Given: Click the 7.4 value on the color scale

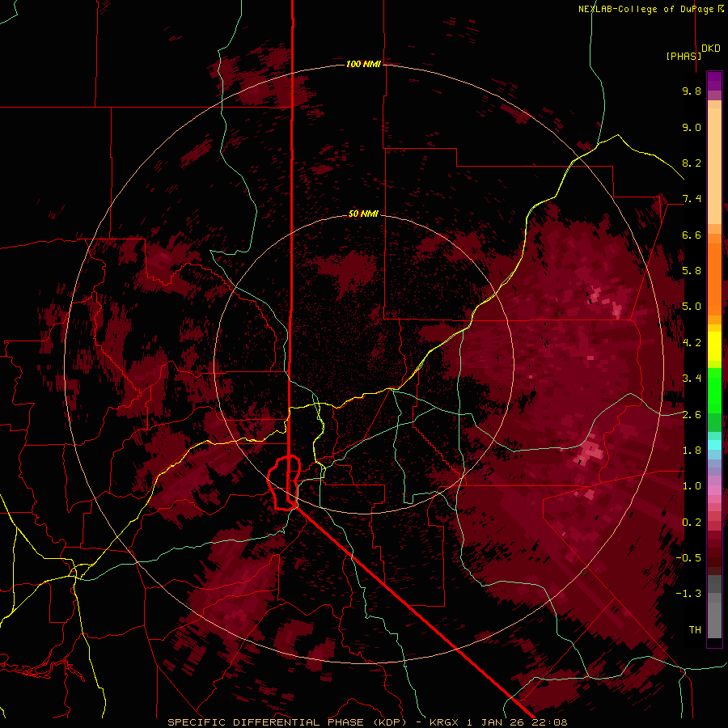Looking at the screenshot, I should [692, 199].
